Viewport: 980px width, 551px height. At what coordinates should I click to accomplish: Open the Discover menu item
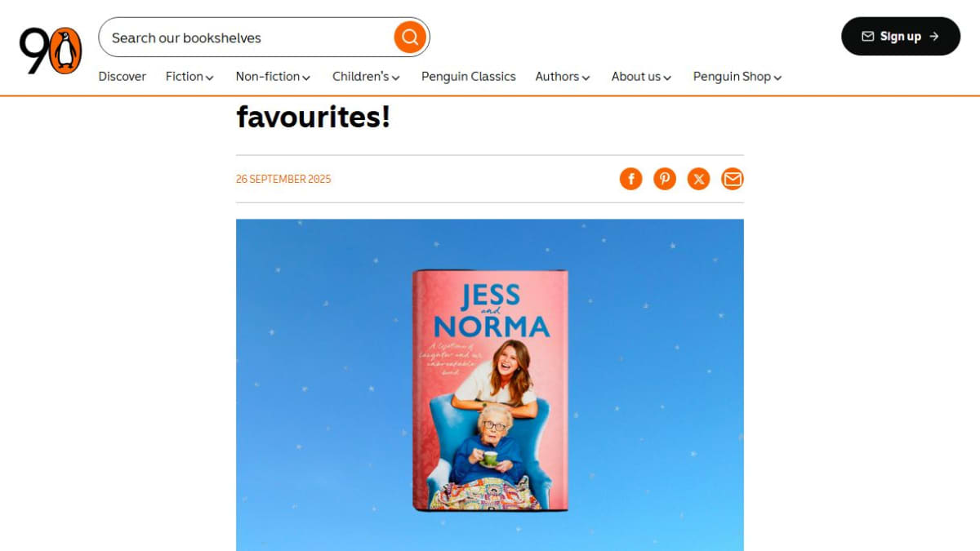tap(122, 77)
